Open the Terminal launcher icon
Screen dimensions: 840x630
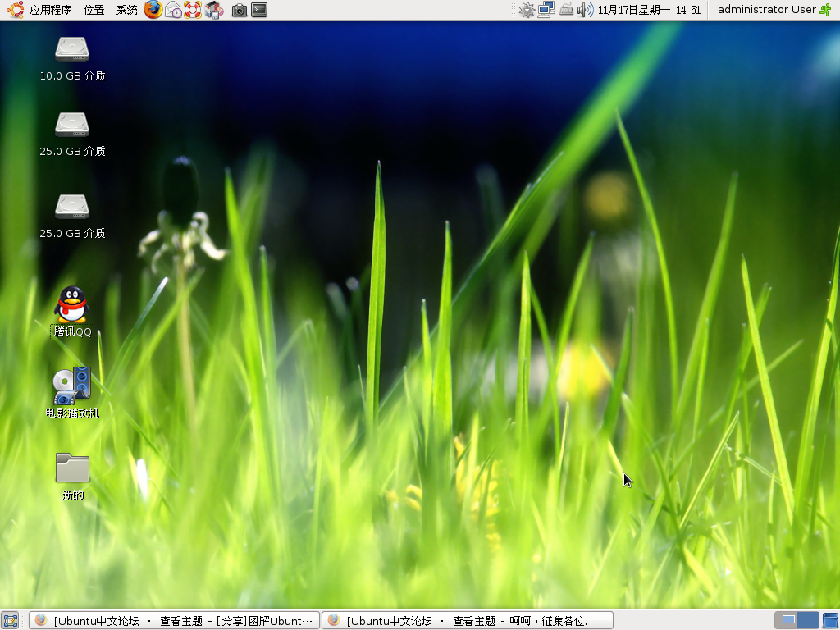pyautogui.click(x=259, y=10)
